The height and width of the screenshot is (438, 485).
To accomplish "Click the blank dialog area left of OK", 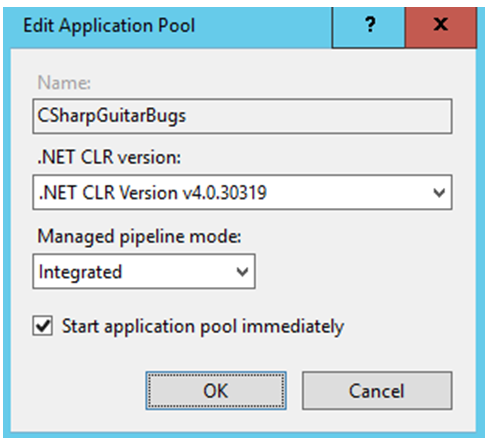I will [78, 391].
